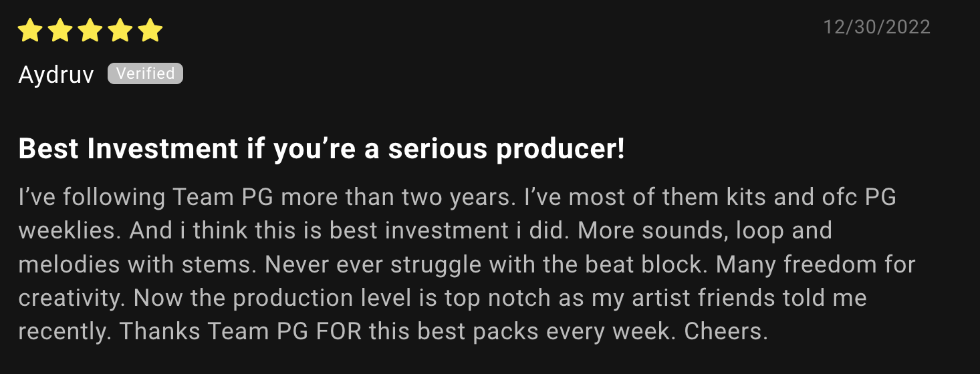Select the second yellow rating star
The height and width of the screenshot is (374, 980).
click(x=59, y=31)
